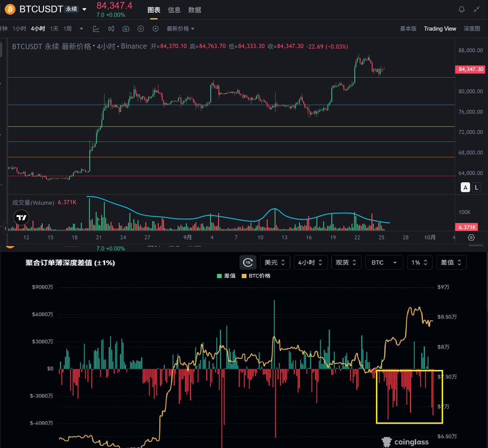
Task: Click the circled plus icon in toolbar
Action: (141, 29)
